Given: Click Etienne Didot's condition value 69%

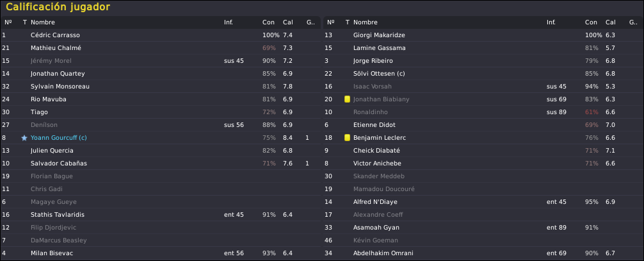Looking at the screenshot, I should [x=592, y=125].
